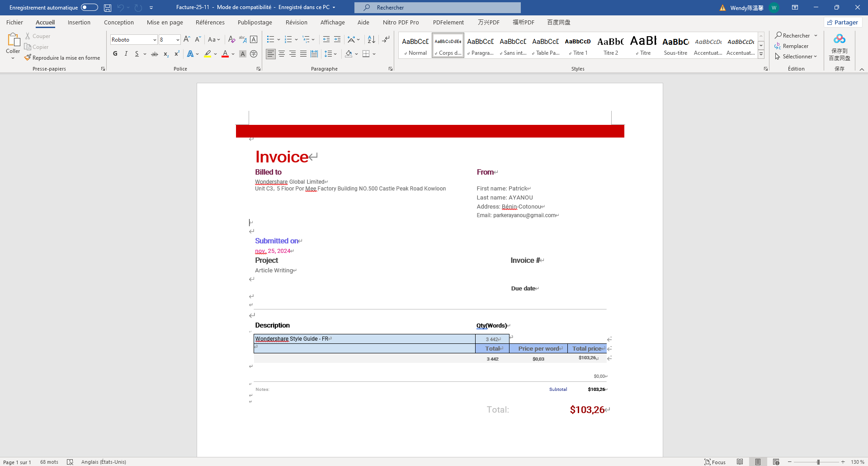Show paragraph marks icon
The image size is (868, 466).
(x=386, y=40)
